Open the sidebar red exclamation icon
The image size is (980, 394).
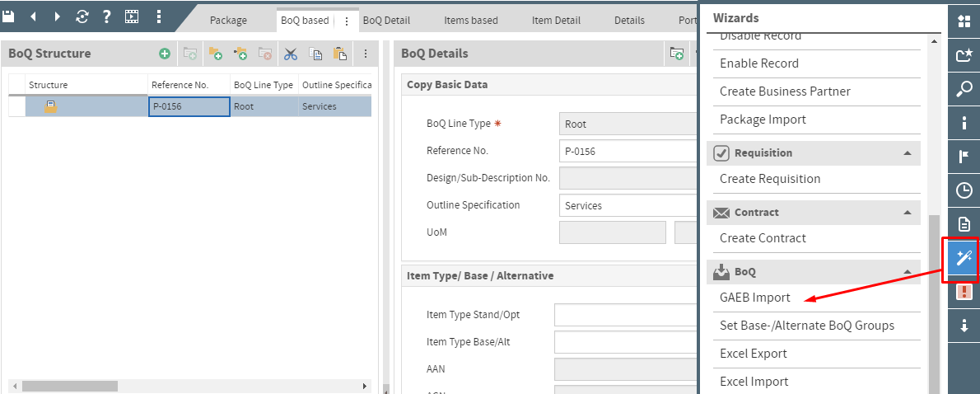pos(964,292)
